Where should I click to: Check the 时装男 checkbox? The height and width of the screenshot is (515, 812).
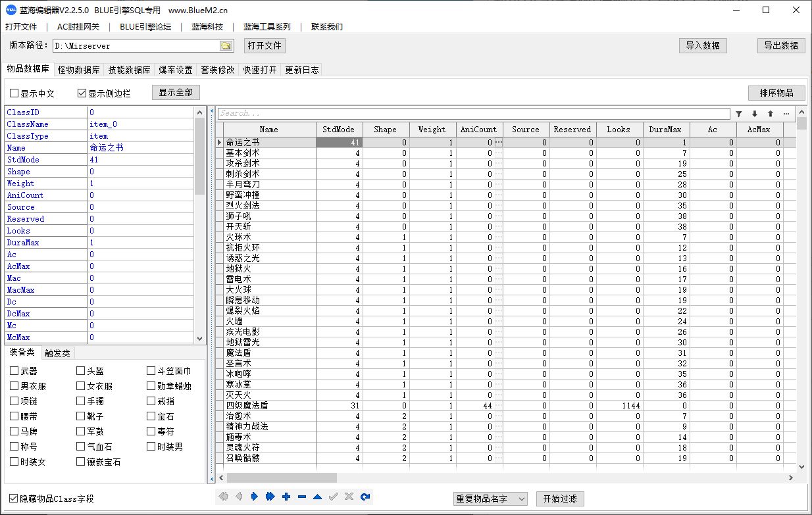[151, 447]
